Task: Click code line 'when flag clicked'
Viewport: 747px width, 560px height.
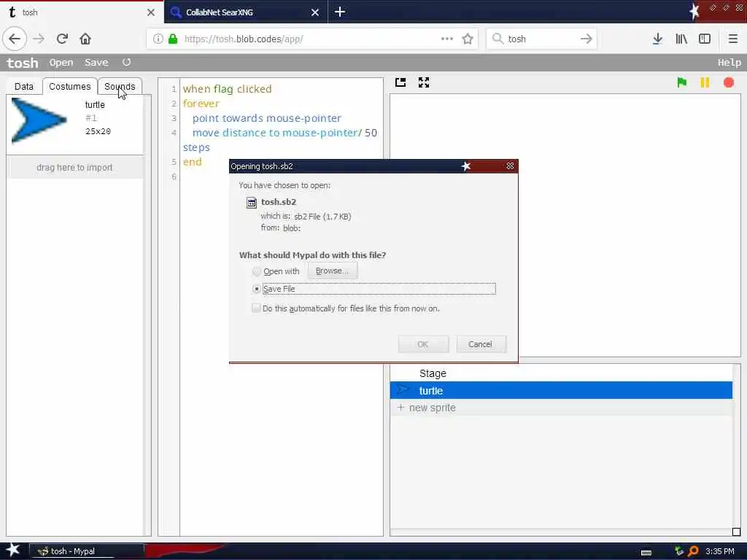Action: (228, 88)
